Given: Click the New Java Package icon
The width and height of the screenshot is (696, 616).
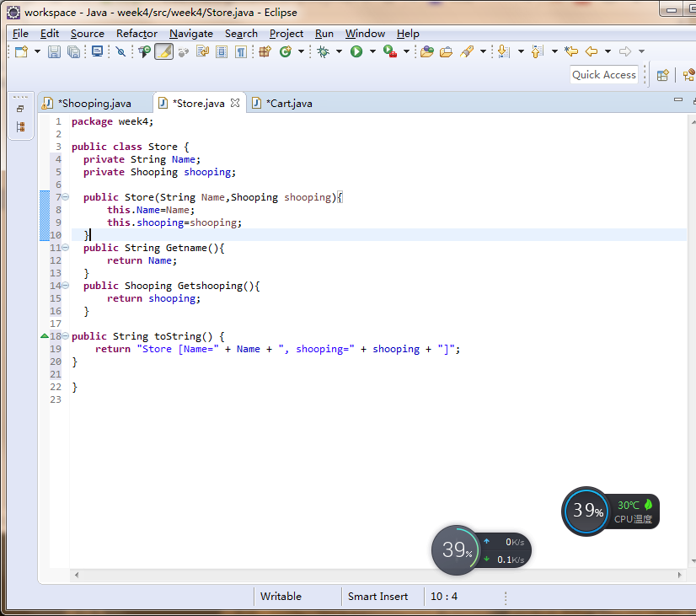Looking at the screenshot, I should point(265,51).
